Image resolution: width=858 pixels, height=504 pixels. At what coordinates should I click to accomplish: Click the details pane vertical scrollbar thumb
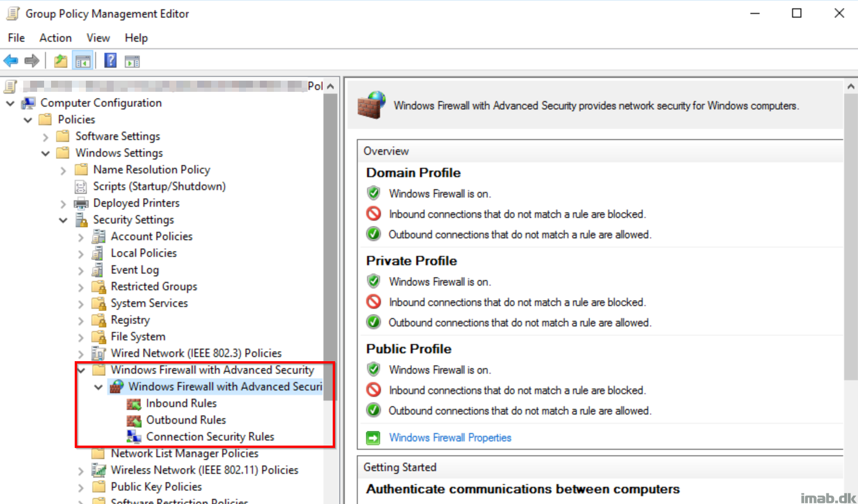point(851,236)
